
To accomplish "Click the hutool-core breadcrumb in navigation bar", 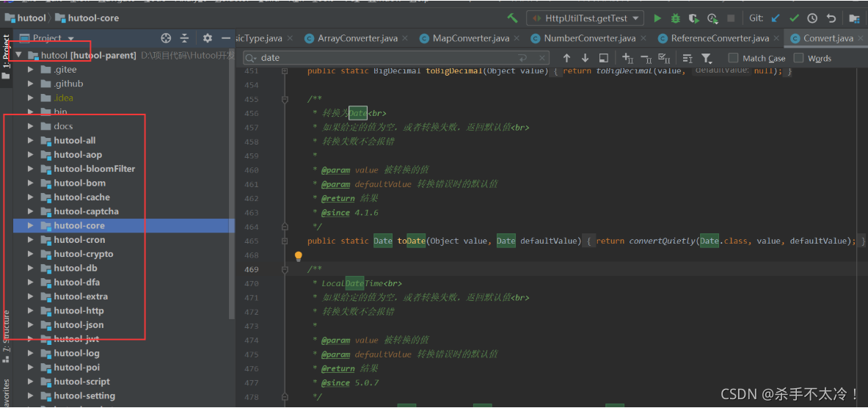I will click(87, 18).
